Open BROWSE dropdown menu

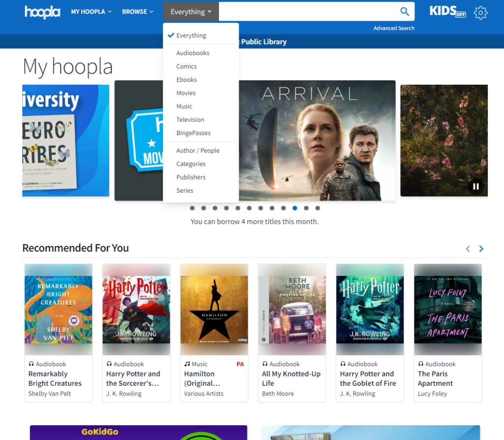138,12
